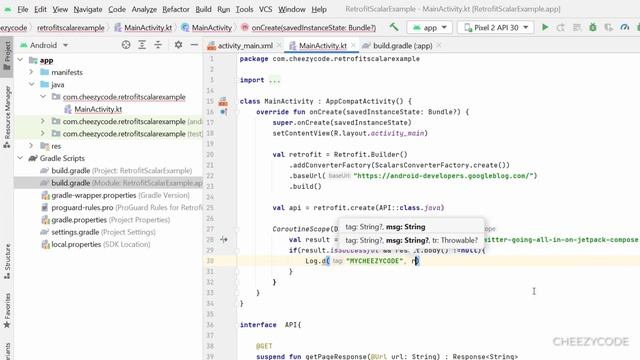
Task: Collapse the Gradle Scripts node
Action: 20,158
